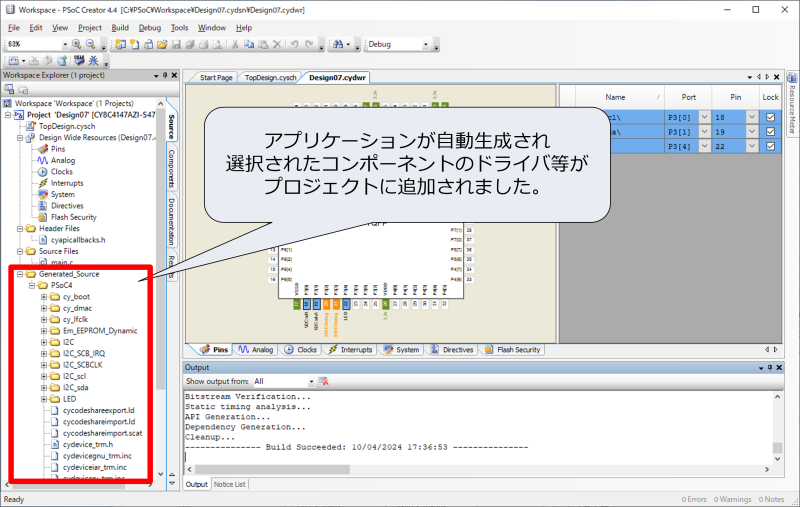Select the Pins item under Design Wide Resources
Image resolution: width=800 pixels, height=507 pixels.
tap(58, 149)
